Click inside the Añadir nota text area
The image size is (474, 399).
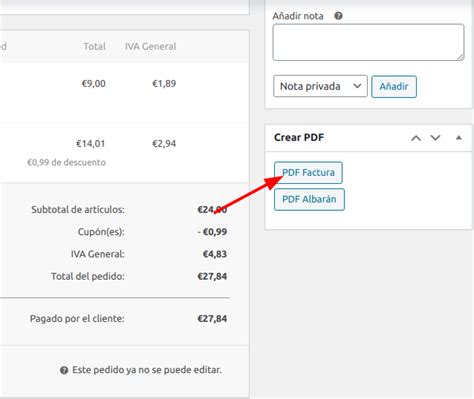[368, 42]
